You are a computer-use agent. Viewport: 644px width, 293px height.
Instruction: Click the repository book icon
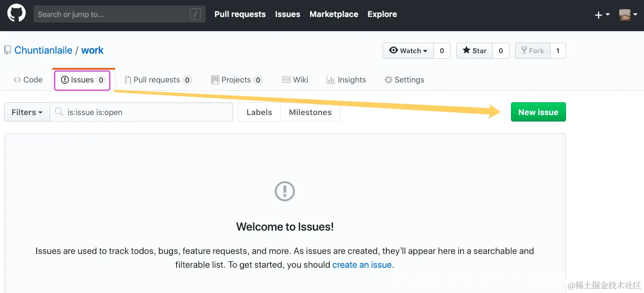7,50
